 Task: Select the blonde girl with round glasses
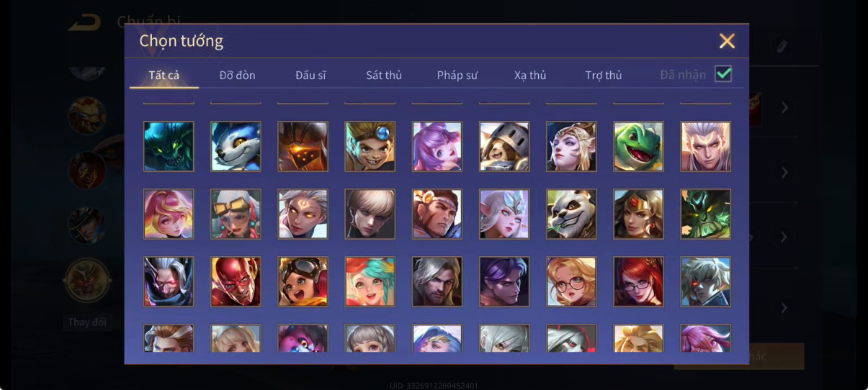point(571,281)
